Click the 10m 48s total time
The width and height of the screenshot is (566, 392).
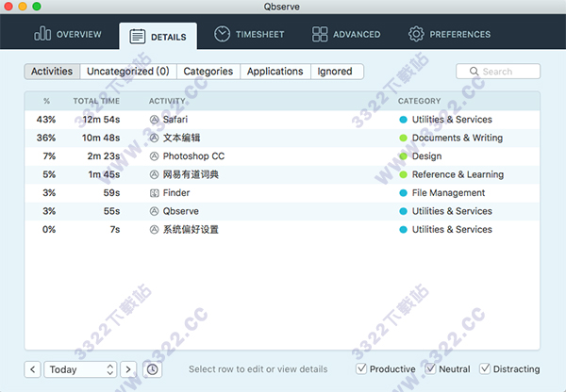click(101, 138)
